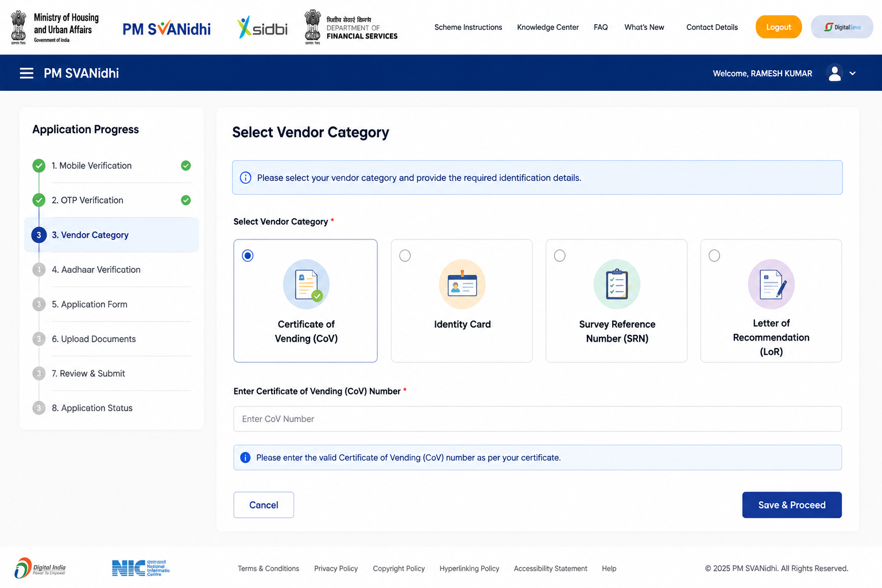Open Accessibility Statement footer link

tap(550, 568)
